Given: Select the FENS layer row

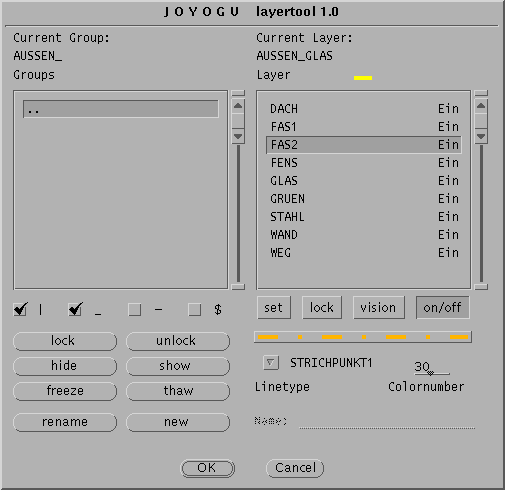Looking at the screenshot, I should click(364, 163).
